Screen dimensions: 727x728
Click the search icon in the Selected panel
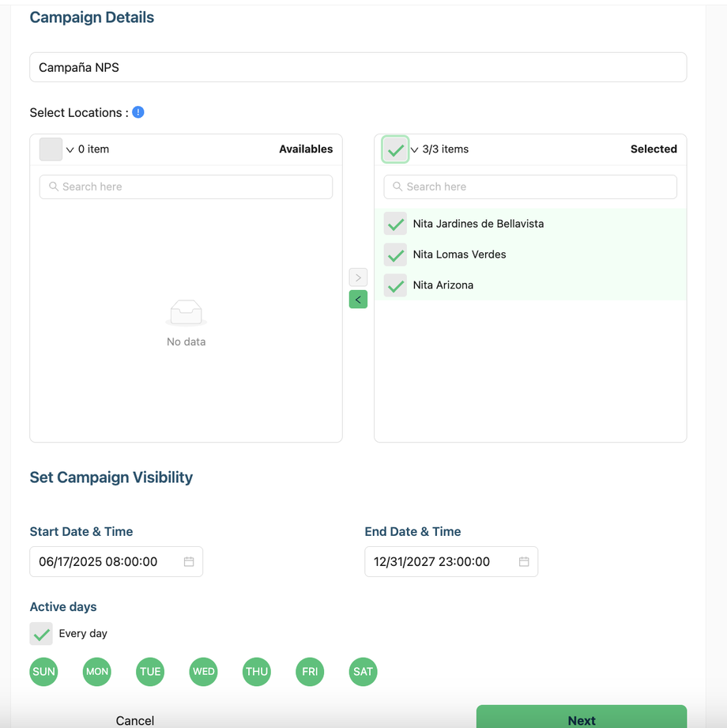coord(397,187)
